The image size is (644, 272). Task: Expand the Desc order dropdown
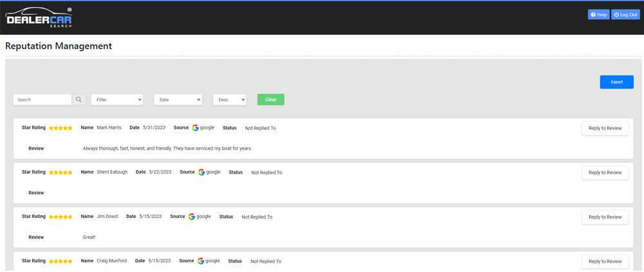tap(229, 100)
